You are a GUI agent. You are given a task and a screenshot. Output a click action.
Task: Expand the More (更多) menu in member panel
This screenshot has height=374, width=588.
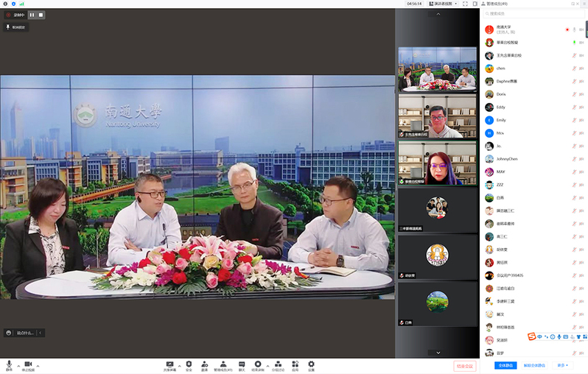pyautogui.click(x=562, y=365)
